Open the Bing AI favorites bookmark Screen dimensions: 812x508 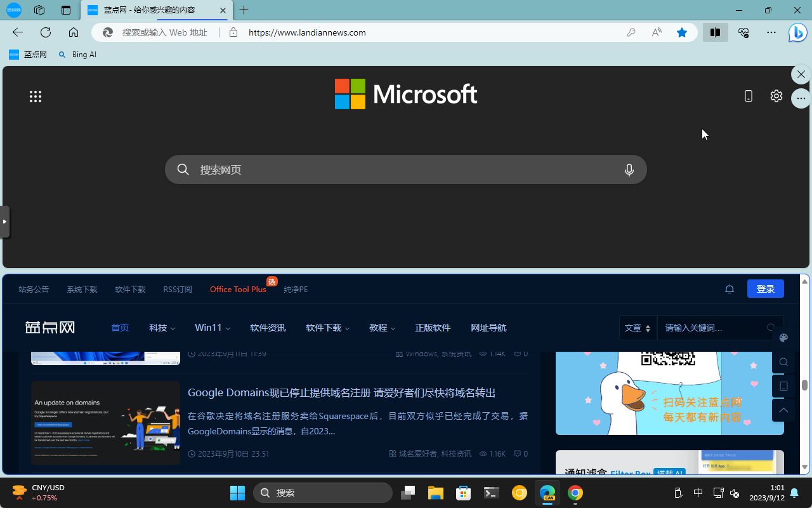[77, 55]
